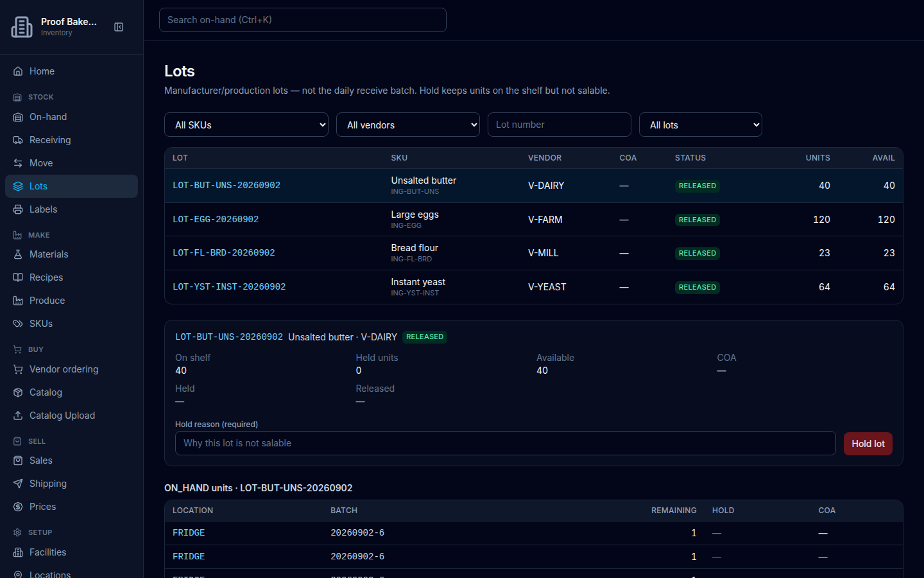The height and width of the screenshot is (578, 924).
Task: Click the Shipping paper-plane icon
Action: click(18, 484)
